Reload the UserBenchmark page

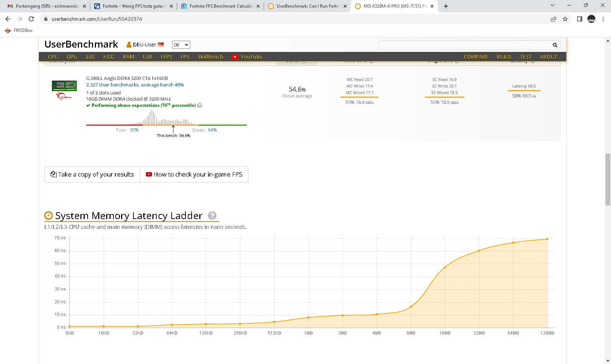(x=31, y=19)
